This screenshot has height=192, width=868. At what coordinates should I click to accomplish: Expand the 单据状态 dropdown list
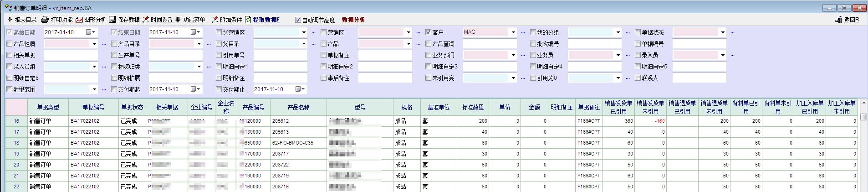click(723, 32)
